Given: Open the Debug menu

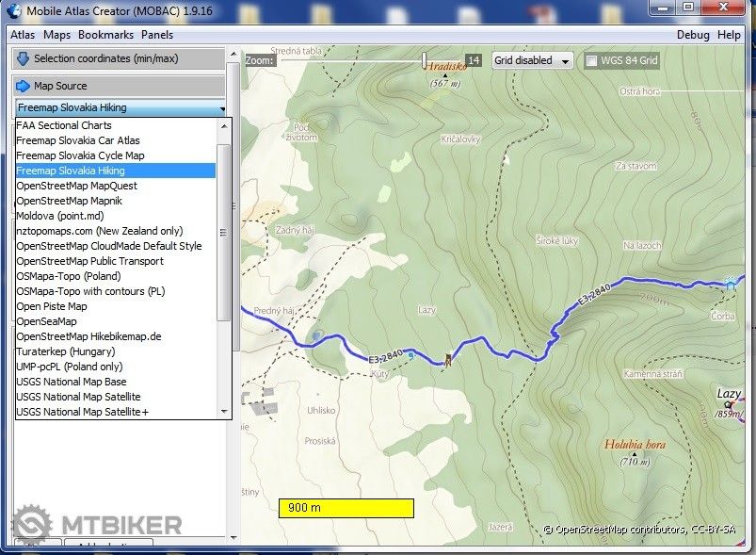Looking at the screenshot, I should point(693,35).
